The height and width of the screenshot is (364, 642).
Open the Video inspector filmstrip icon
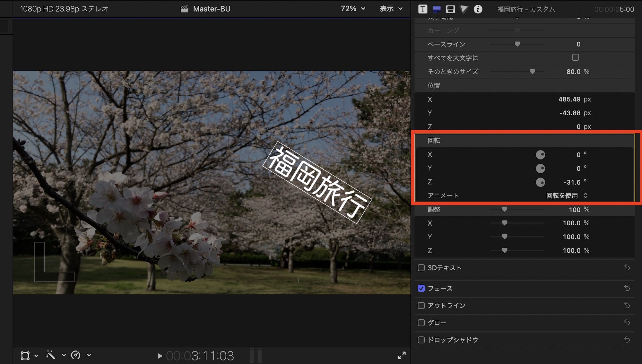click(x=450, y=9)
